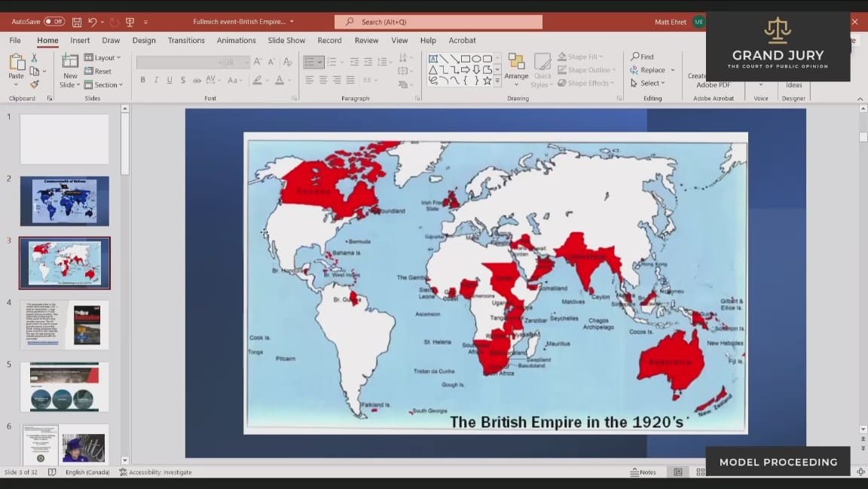Open the Slide Show tab
The image size is (868, 489).
coord(286,41)
